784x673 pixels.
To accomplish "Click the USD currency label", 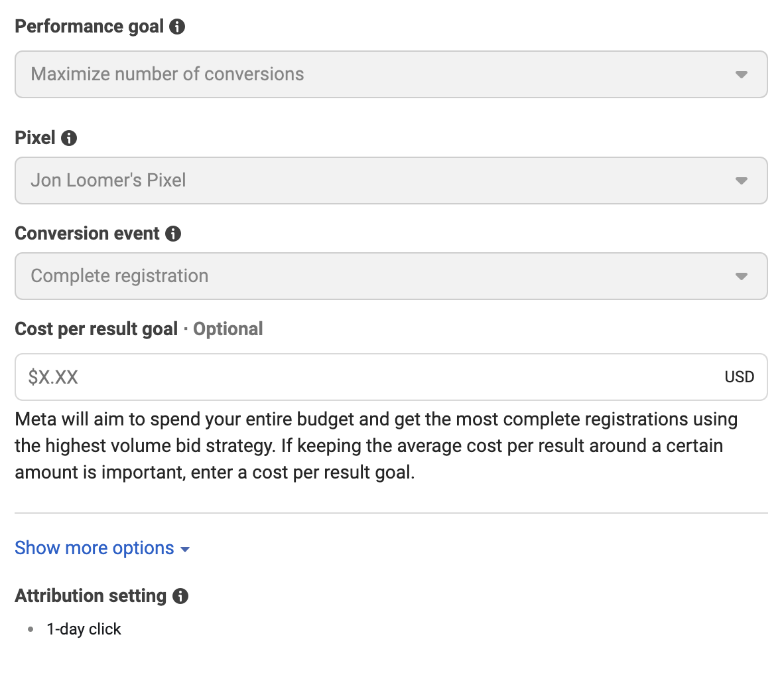I will [x=740, y=377].
